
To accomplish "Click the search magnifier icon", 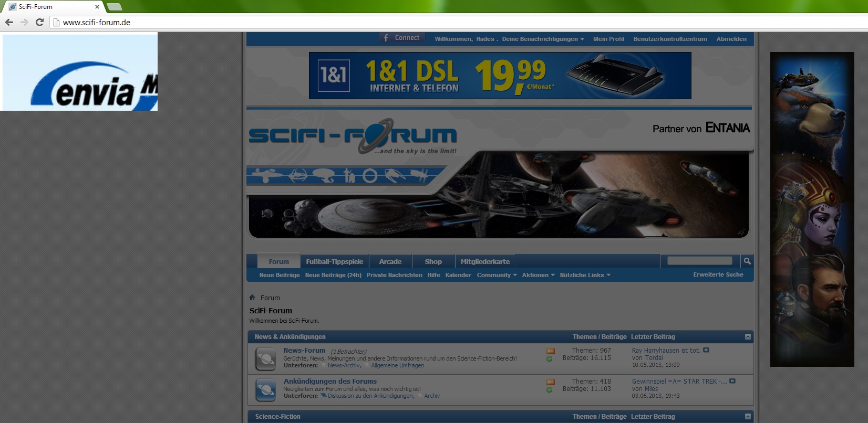I will tap(747, 261).
